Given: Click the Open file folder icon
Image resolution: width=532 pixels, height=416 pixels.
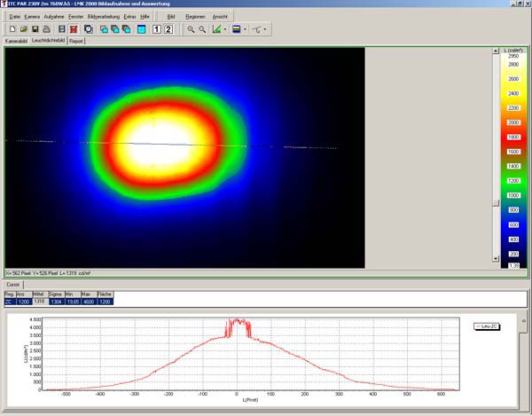Looking at the screenshot, I should [23, 29].
